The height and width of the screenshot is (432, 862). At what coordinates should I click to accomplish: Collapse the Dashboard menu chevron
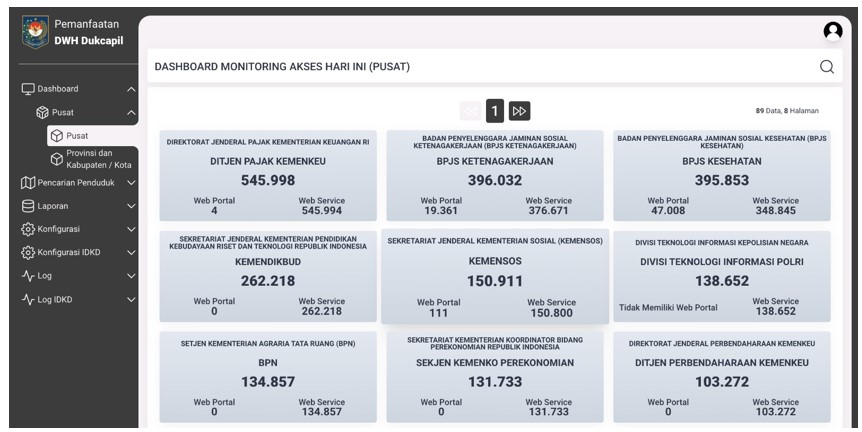131,90
